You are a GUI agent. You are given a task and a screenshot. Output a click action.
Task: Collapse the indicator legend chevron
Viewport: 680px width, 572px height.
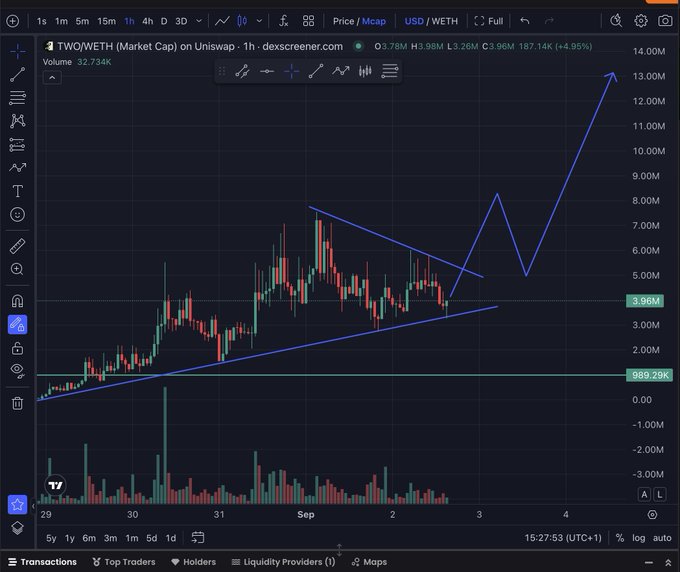point(52,78)
